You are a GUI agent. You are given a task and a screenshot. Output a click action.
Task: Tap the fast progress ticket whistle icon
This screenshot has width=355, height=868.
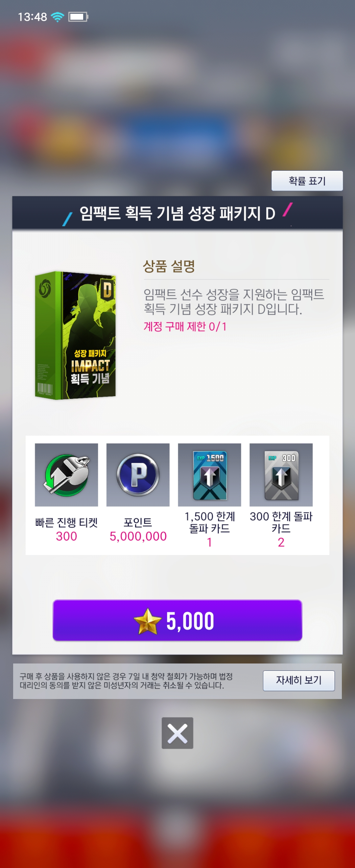(x=66, y=475)
